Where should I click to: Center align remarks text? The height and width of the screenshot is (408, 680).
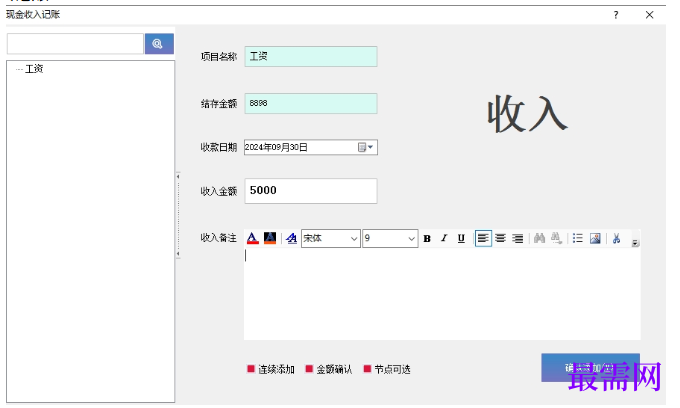pos(500,238)
